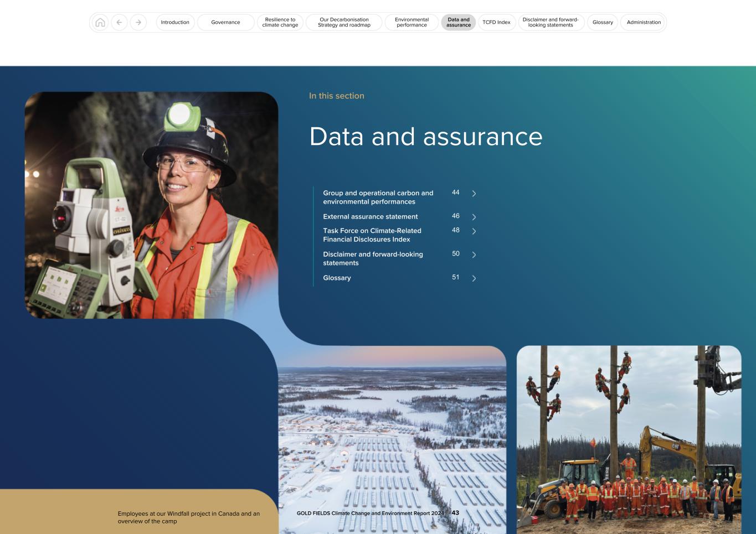Go to Our Decarbonisation Strategy and roadmap
The height and width of the screenshot is (534, 756).
[343, 22]
